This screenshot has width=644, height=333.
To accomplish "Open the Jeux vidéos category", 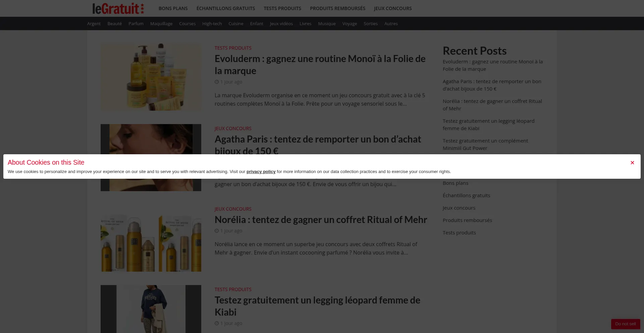I will click(x=281, y=23).
